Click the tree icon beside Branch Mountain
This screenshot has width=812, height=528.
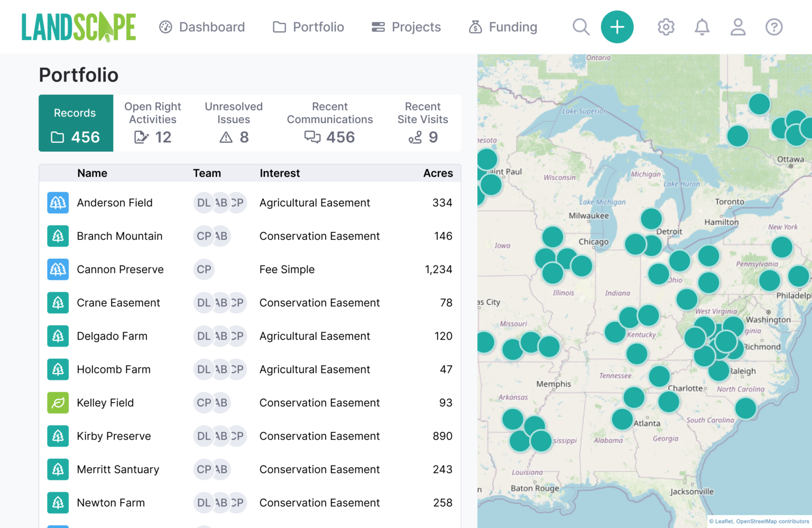[x=58, y=236]
